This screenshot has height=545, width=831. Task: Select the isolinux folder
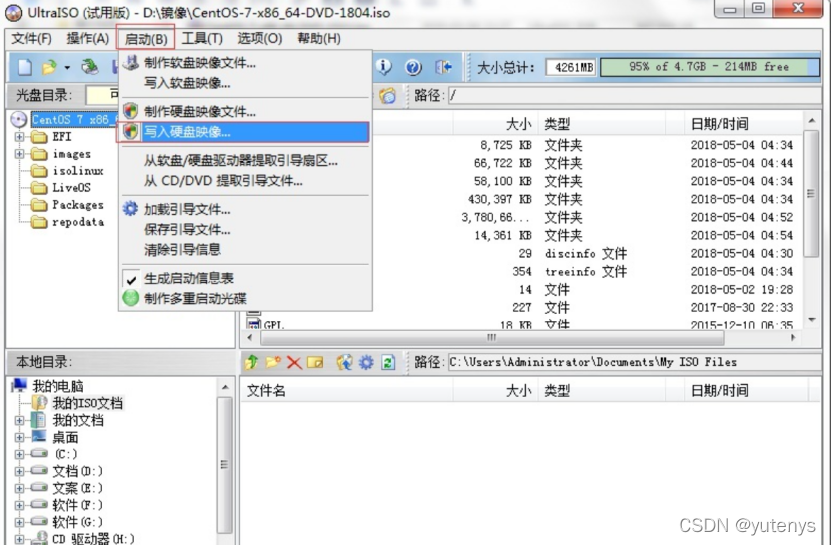tap(77, 171)
